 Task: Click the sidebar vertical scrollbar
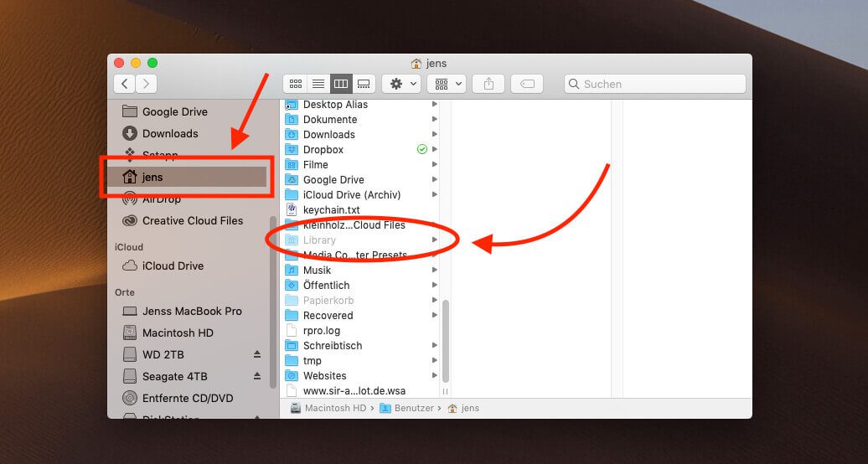[x=272, y=302]
